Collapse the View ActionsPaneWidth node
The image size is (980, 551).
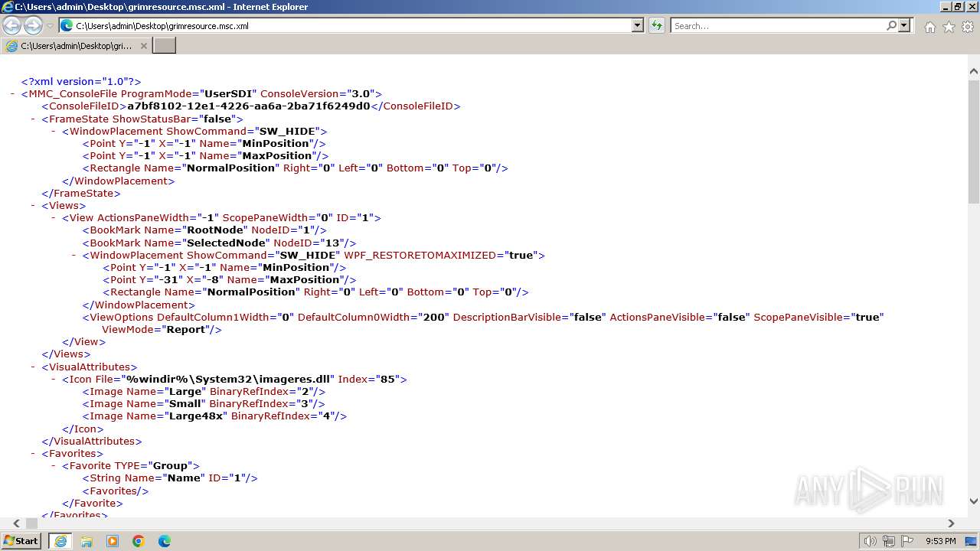coord(54,217)
